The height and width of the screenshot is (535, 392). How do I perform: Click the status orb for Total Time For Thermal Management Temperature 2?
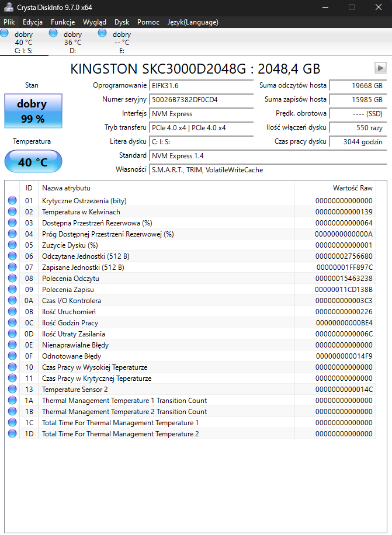[x=12, y=433]
